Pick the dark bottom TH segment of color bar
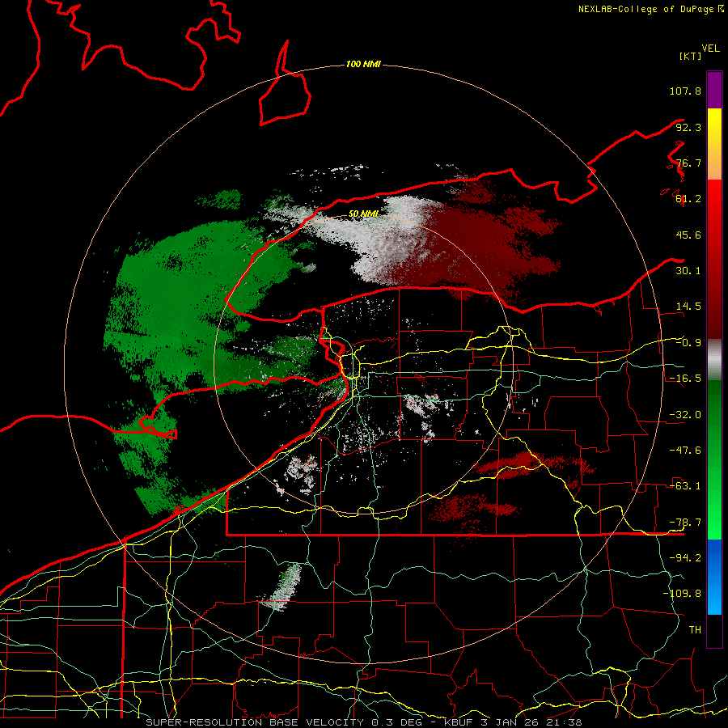This screenshot has width=728, height=728. [714, 630]
